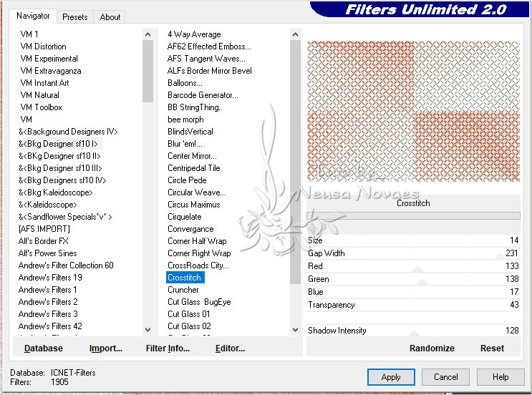The image size is (532, 395).
Task: Adjust the Shadow Intensity slider
Action: click(x=413, y=331)
